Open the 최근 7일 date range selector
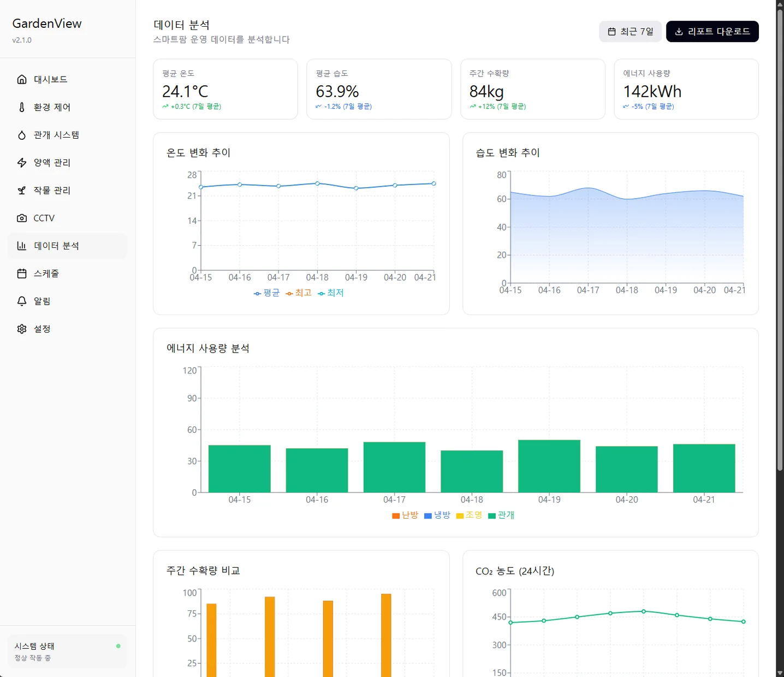 pyautogui.click(x=631, y=32)
